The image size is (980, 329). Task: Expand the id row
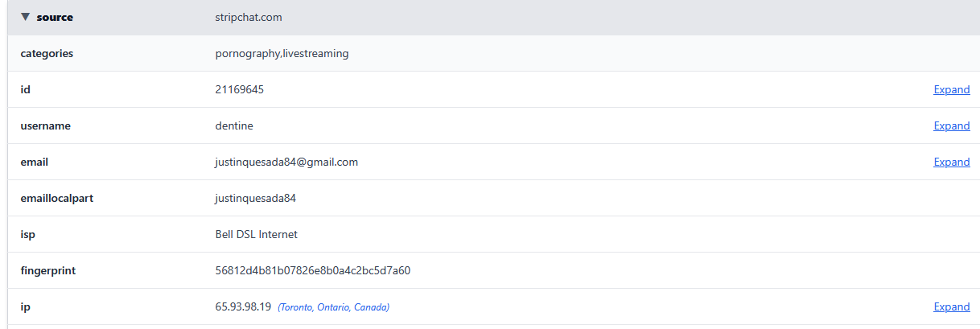951,89
